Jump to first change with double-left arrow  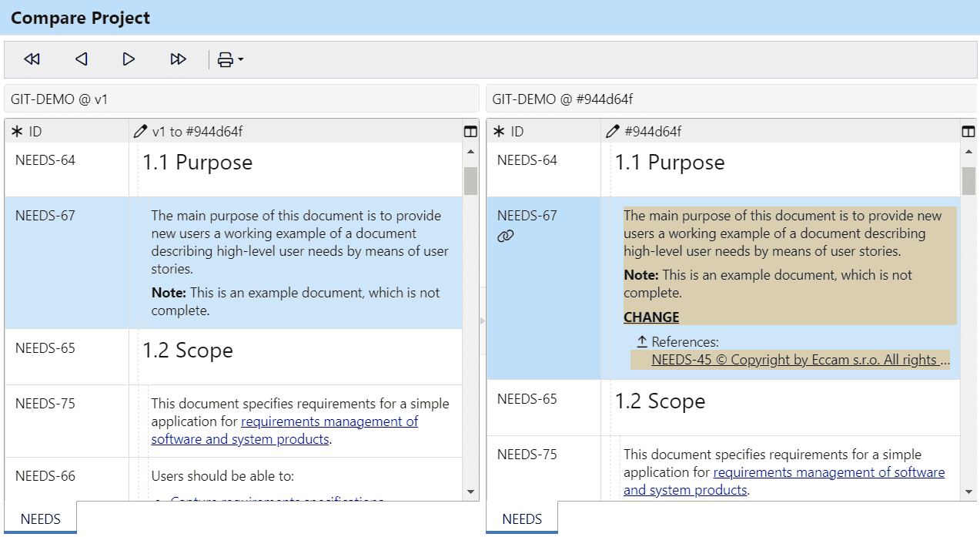tap(32, 59)
